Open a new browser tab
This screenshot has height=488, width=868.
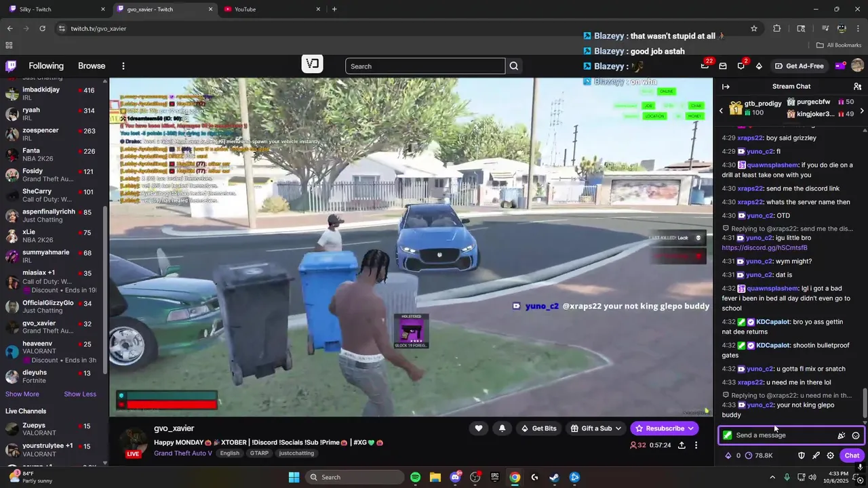tap(334, 9)
